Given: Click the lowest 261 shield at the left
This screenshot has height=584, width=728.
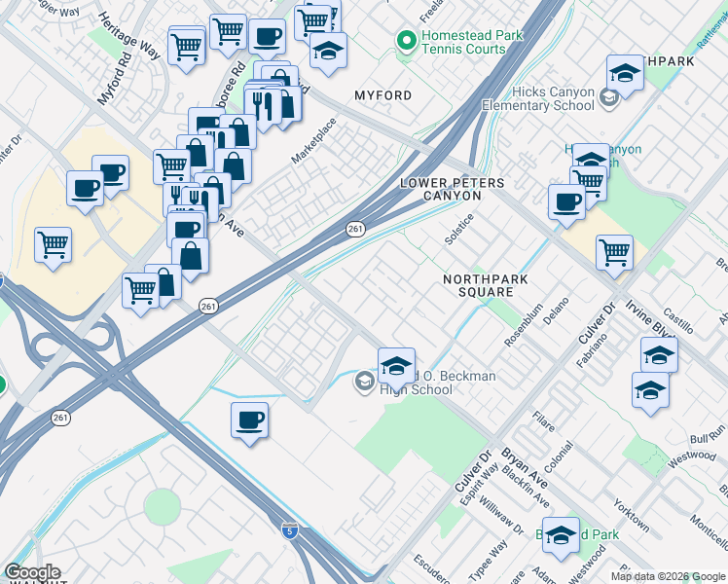Looking at the screenshot, I should [x=60, y=418].
